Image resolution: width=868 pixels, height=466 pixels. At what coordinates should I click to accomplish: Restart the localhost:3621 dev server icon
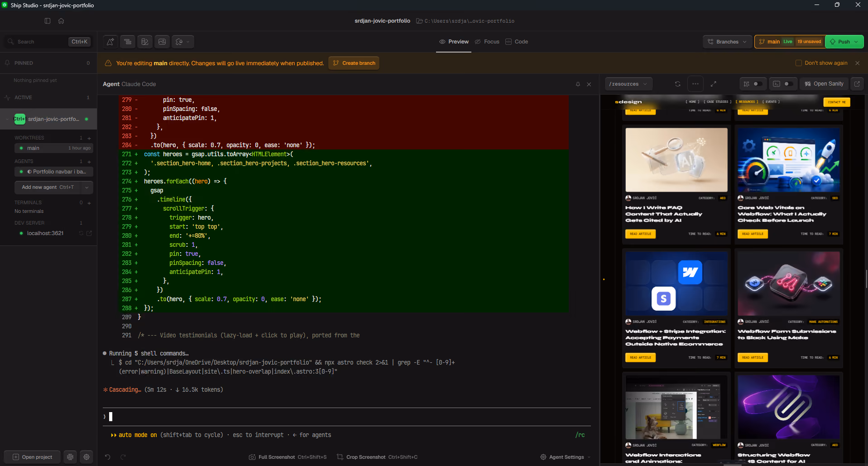(x=82, y=233)
